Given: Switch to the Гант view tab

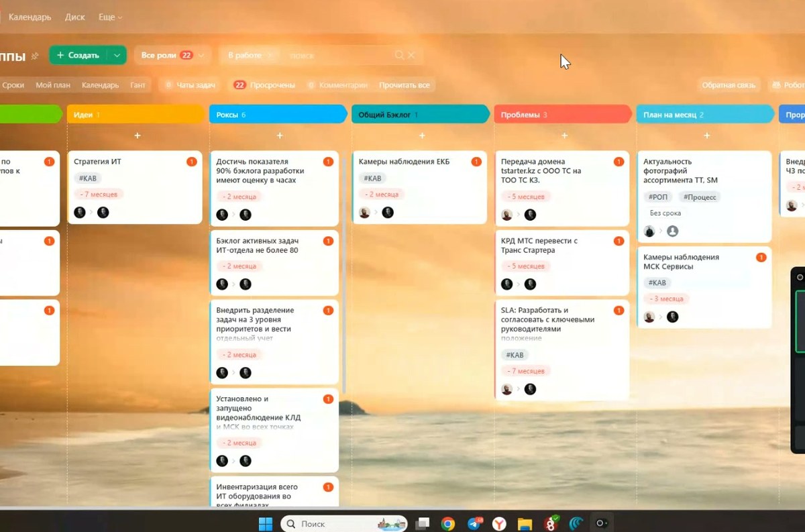Looking at the screenshot, I should [138, 85].
